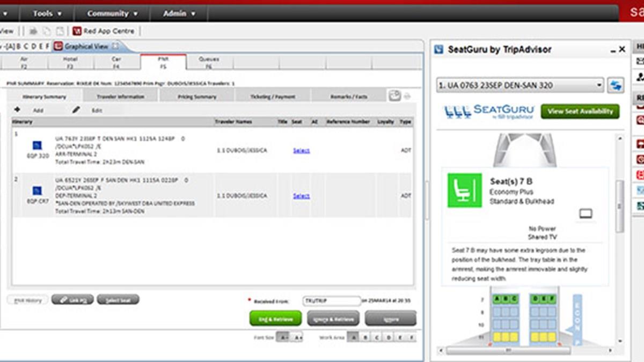This screenshot has width=644, height=362.
Task: Select a yellow seat in row 11 left block
Action: pos(506,337)
